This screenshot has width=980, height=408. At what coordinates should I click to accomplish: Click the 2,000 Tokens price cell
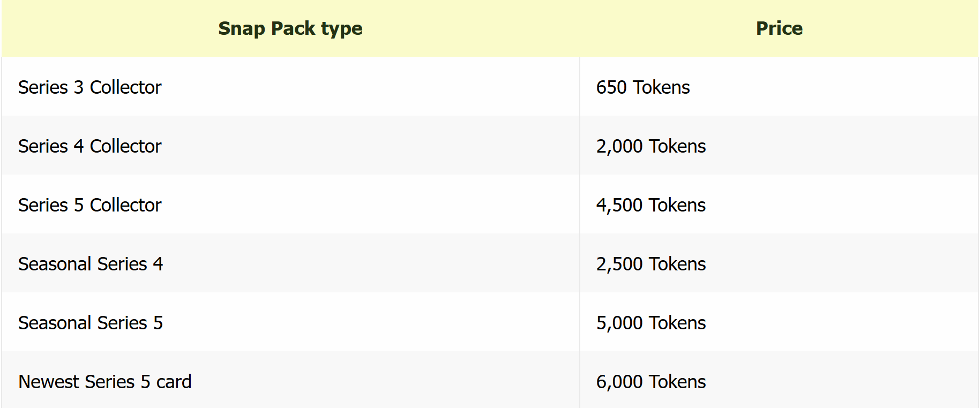click(x=650, y=146)
